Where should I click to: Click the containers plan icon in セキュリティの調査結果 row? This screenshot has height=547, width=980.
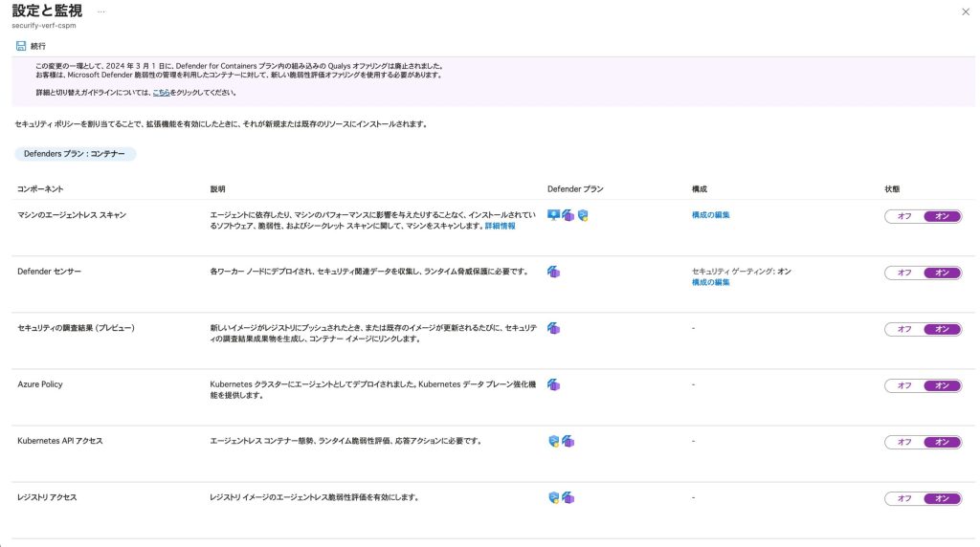553,329
